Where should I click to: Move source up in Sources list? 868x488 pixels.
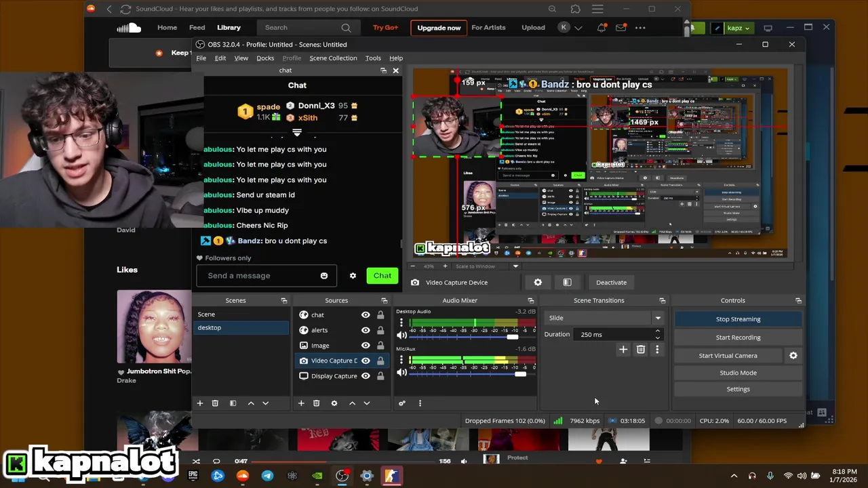pyautogui.click(x=352, y=403)
